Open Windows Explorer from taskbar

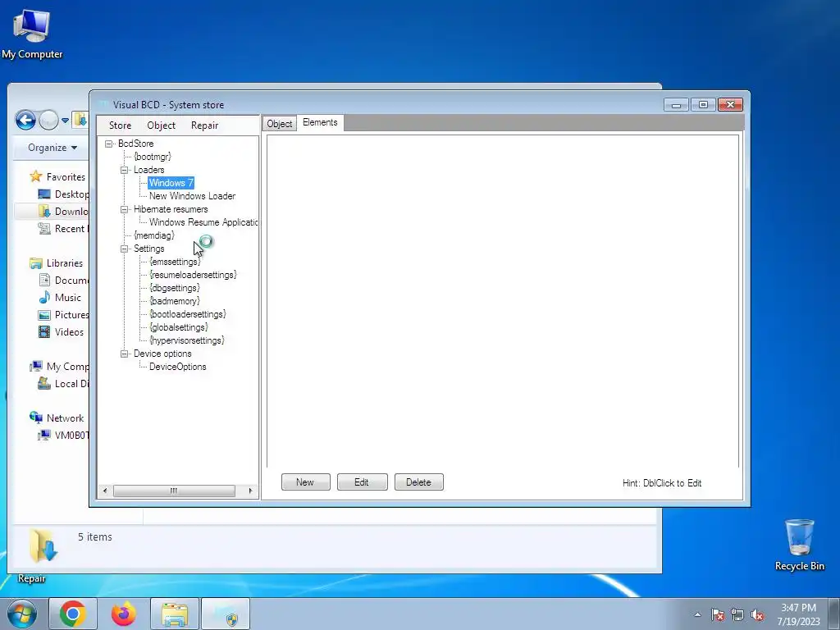(175, 614)
